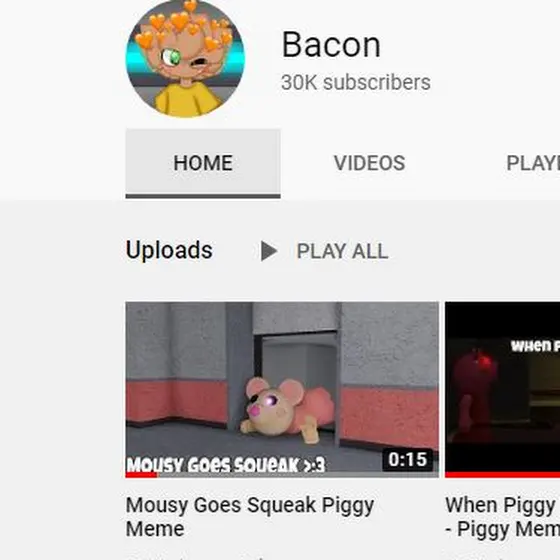The height and width of the screenshot is (560, 560).
Task: Click the 0:15 duration badge
Action: [408, 459]
